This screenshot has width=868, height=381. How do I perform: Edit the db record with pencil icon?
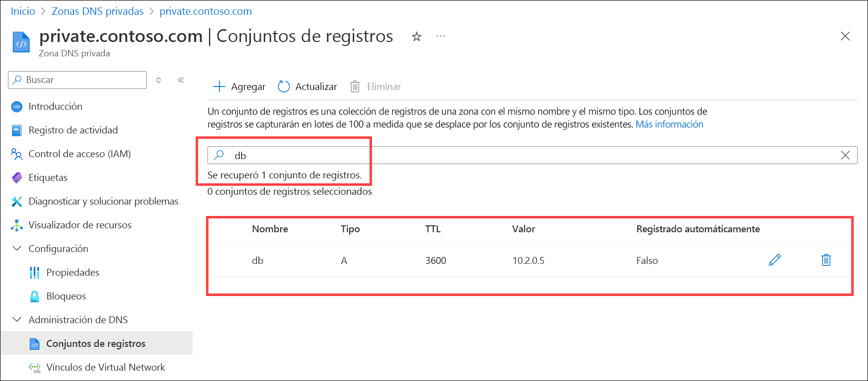click(775, 260)
